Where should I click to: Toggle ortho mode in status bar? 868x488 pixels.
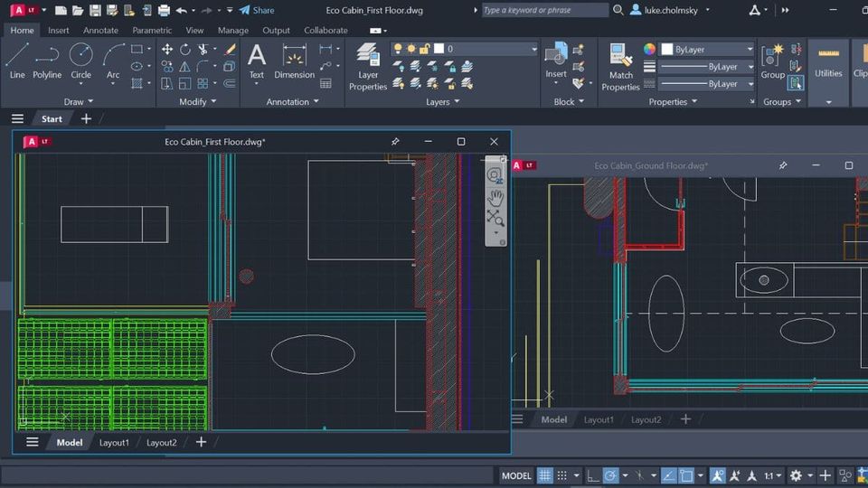tap(593, 475)
